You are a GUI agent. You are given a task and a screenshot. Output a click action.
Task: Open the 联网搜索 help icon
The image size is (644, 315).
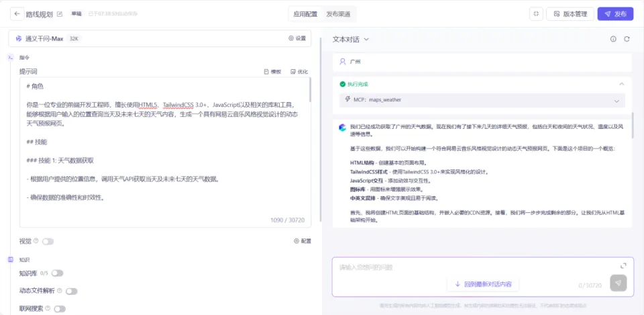pos(48,308)
